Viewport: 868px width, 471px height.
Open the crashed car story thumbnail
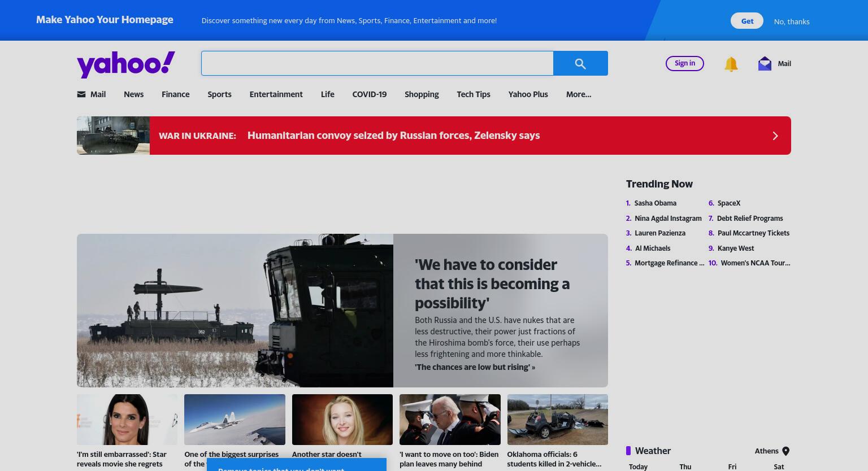click(x=557, y=420)
